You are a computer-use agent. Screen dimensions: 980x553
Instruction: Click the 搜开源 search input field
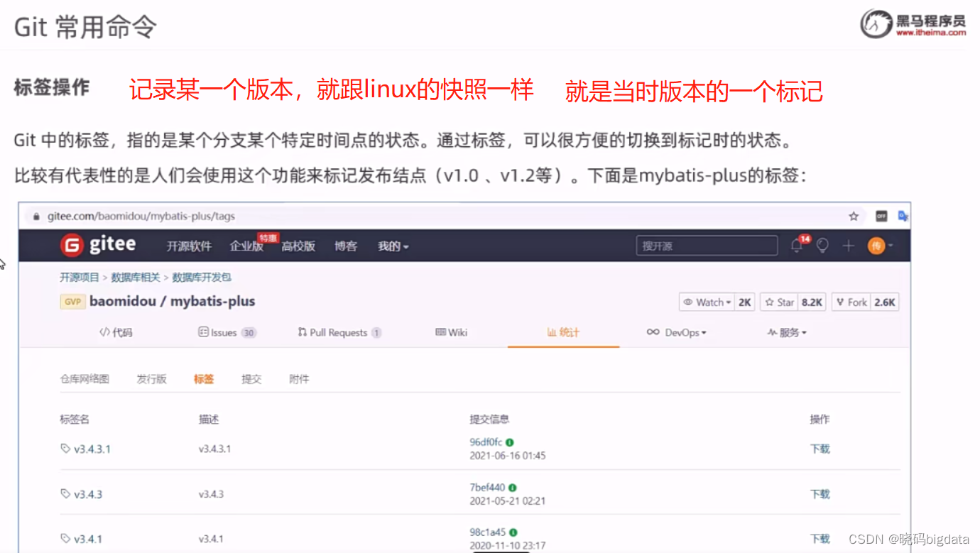click(706, 245)
